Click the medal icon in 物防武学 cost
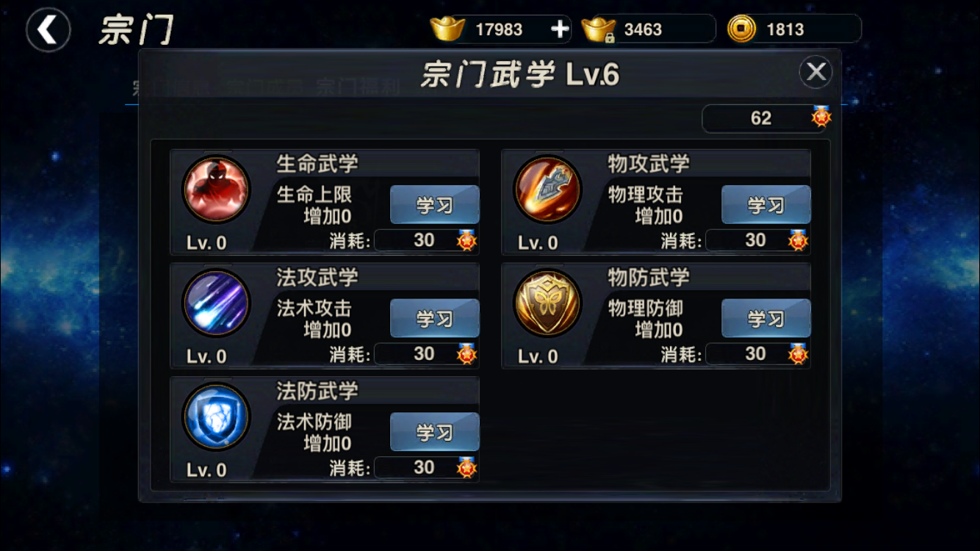 799,354
